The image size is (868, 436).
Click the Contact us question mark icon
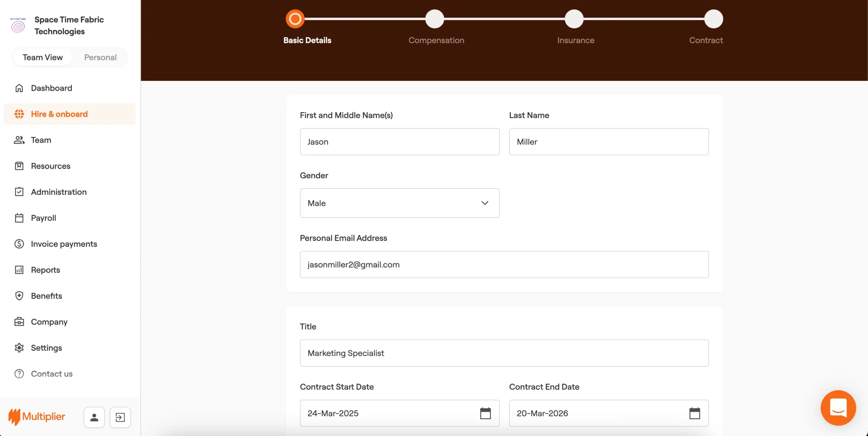[19, 374]
